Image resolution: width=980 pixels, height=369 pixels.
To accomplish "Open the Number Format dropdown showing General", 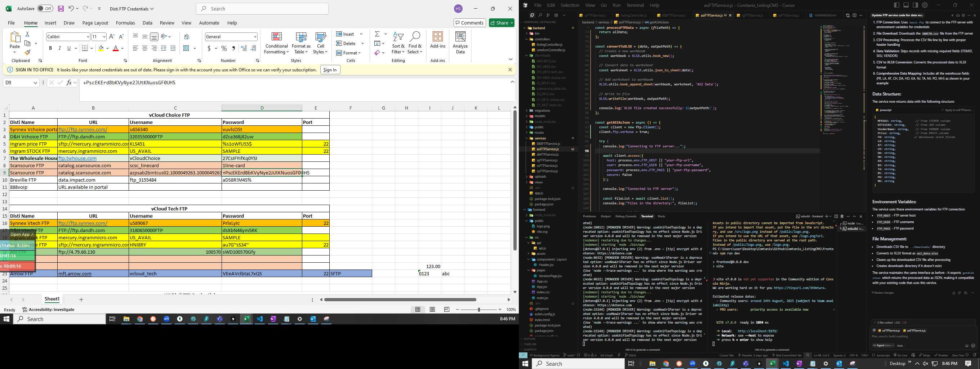I will [x=255, y=36].
